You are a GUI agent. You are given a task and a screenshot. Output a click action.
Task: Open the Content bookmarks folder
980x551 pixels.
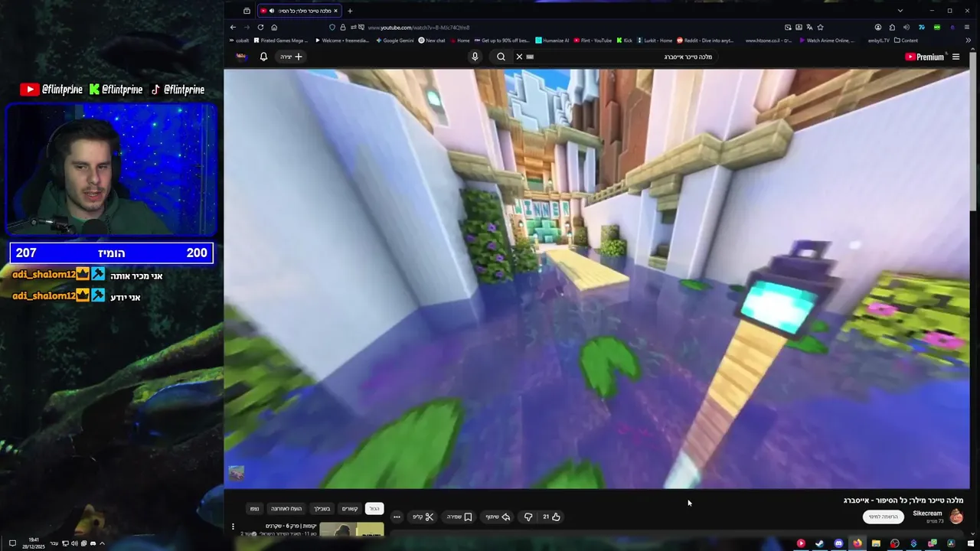pyautogui.click(x=906, y=41)
